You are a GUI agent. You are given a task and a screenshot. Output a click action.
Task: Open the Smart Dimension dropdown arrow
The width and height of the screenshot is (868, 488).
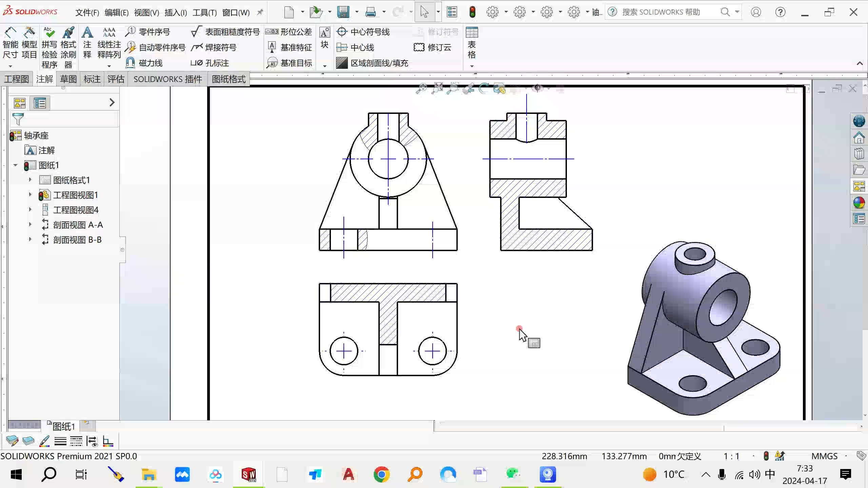tap(10, 66)
